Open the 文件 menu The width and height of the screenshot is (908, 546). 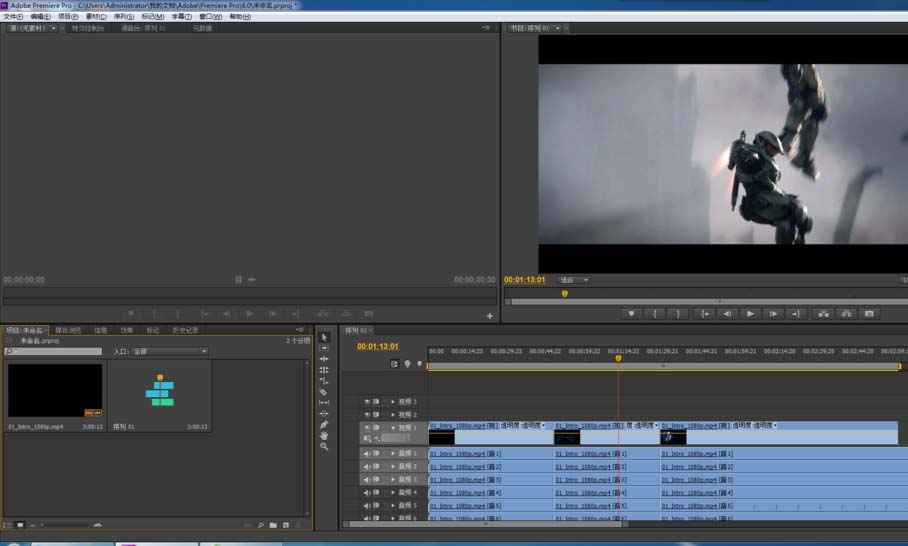tap(13, 17)
